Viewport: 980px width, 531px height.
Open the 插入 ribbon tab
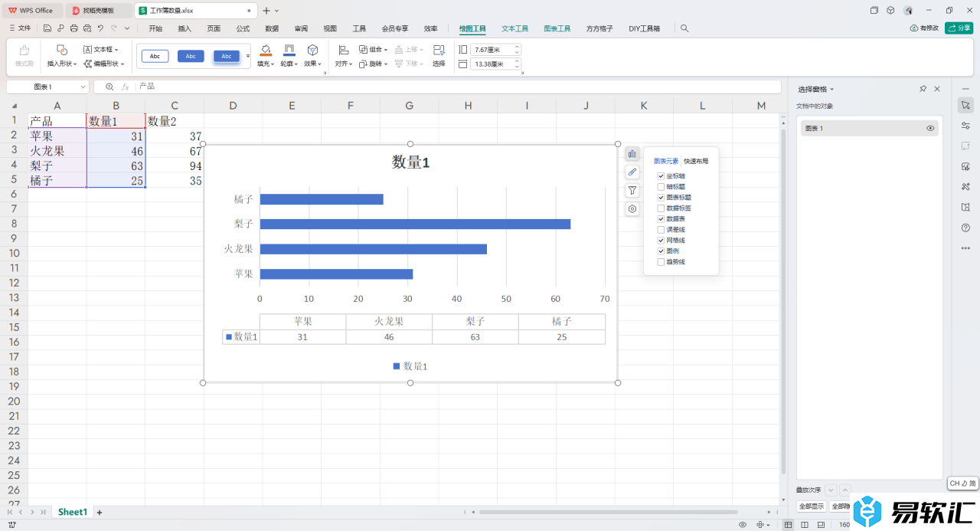click(x=185, y=28)
